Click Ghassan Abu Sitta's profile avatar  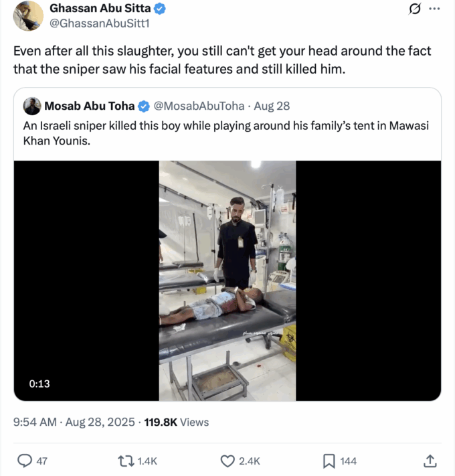[28, 15]
